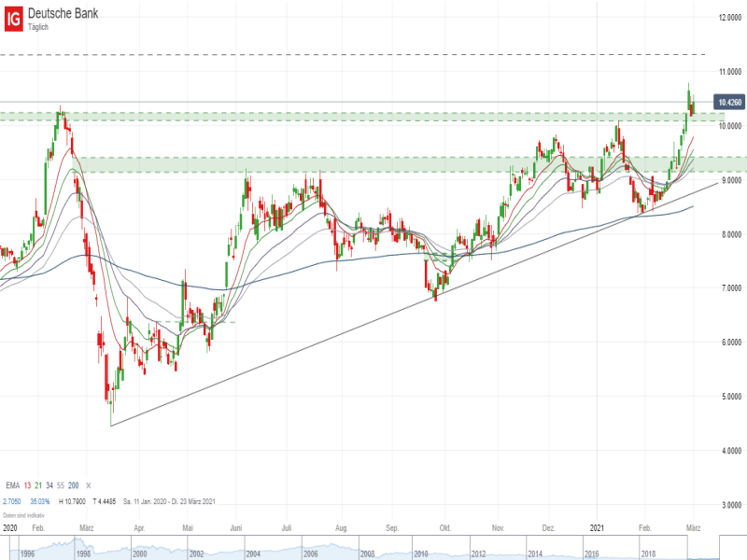Click the 9.0000 price axis label
Image resolution: width=747 pixels, height=560 pixels.
pos(731,180)
